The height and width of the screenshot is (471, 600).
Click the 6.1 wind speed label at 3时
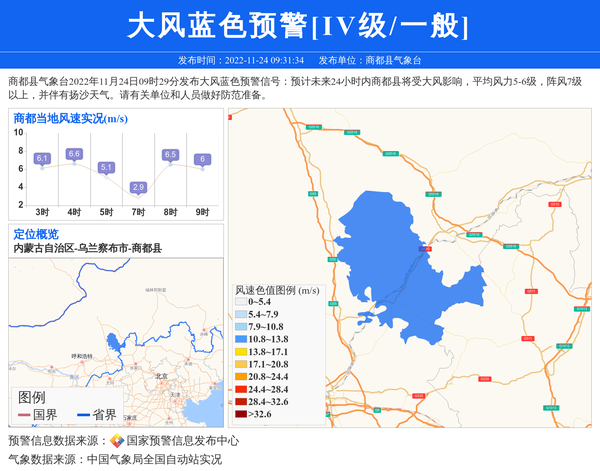42,159
